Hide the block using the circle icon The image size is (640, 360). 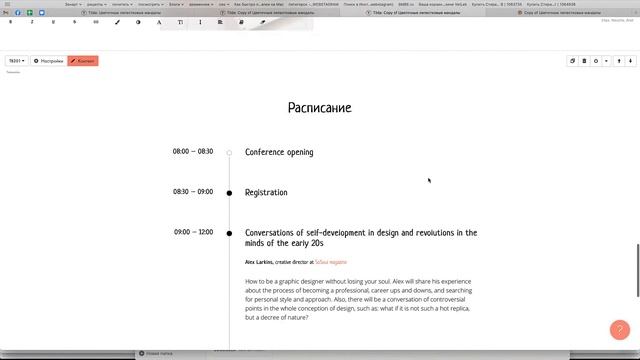point(596,61)
